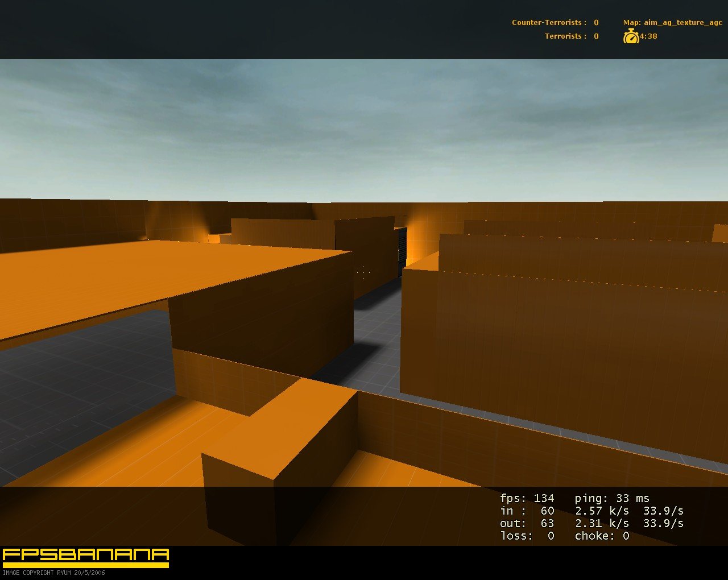Viewport: 728px width, 580px height.
Task: Click the IMAGE COPYRIGHT RYUM text
Action: (53, 573)
